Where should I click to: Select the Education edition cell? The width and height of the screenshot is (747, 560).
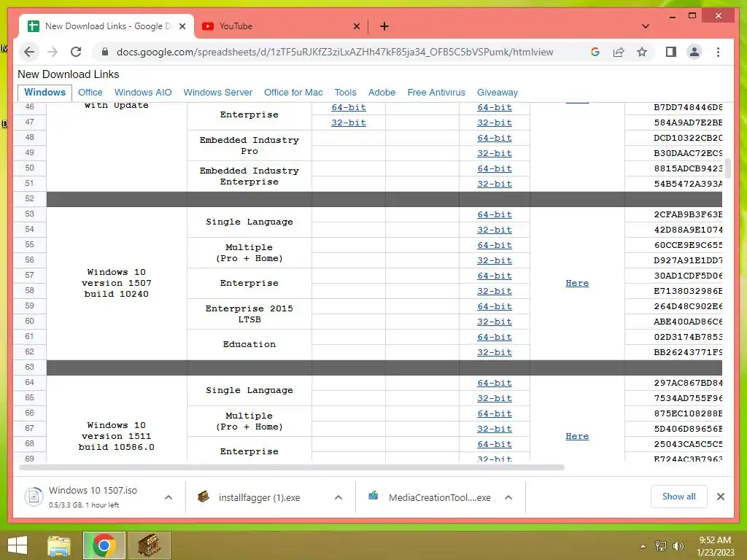tap(249, 344)
